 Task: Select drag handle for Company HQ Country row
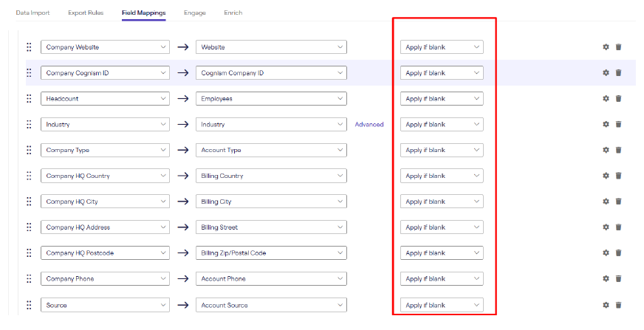[29, 176]
